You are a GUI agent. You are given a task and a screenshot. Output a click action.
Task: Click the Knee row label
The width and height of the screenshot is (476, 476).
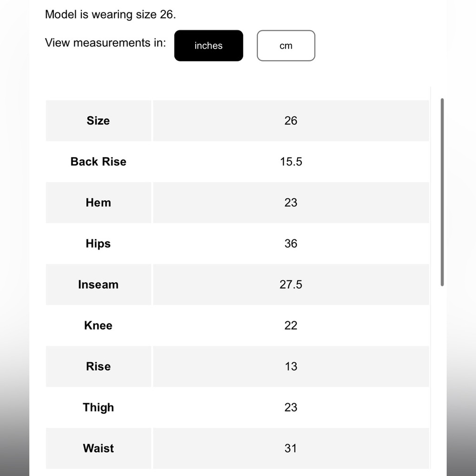coord(99,326)
